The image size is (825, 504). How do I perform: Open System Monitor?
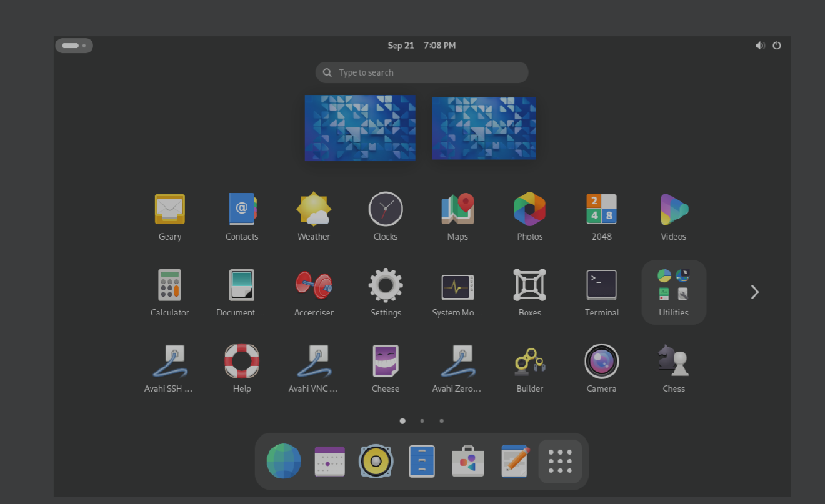(x=457, y=291)
